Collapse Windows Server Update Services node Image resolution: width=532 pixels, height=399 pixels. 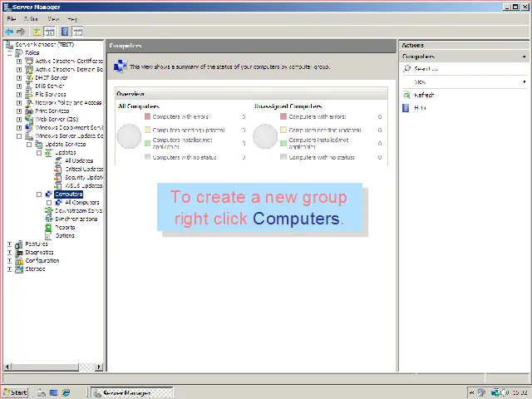coord(19,136)
